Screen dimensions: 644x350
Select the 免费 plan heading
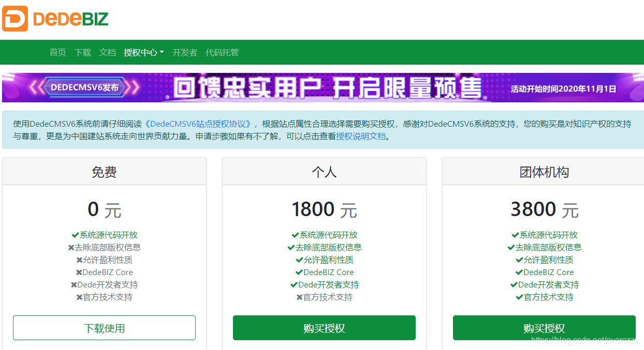coord(104,172)
